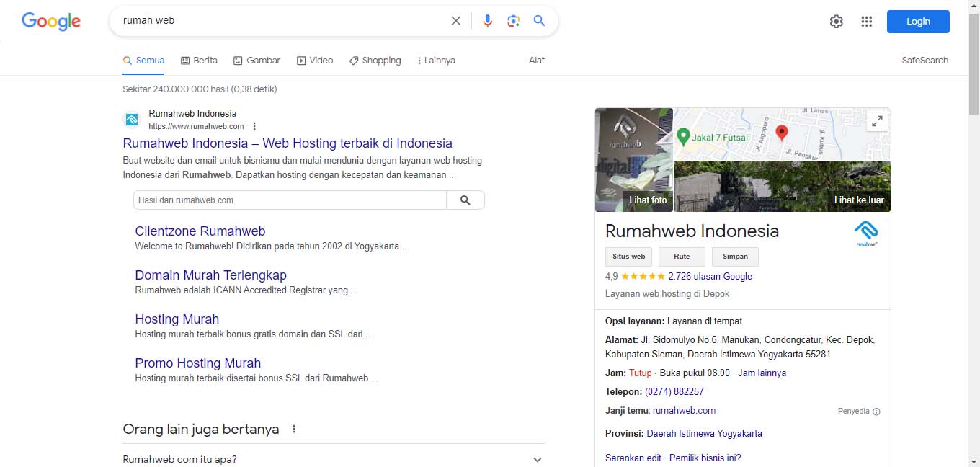Open the SafeSearch settings
The width and height of the screenshot is (980, 467).
[925, 61]
